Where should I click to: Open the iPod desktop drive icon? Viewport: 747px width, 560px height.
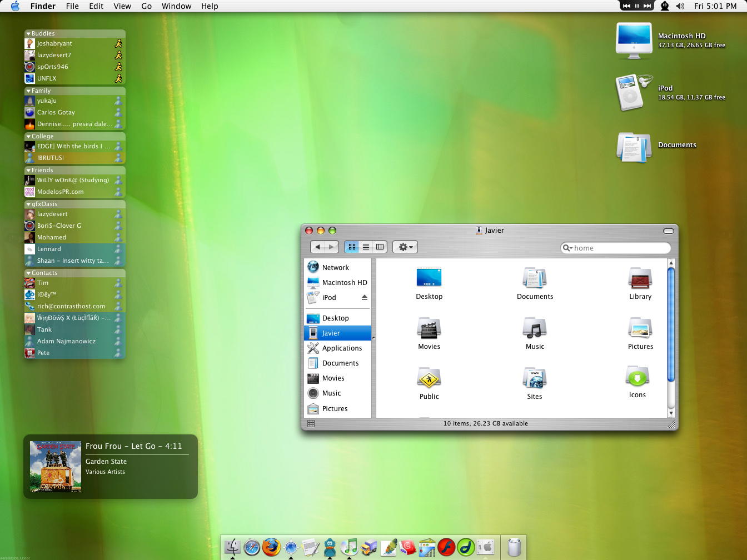click(x=634, y=92)
